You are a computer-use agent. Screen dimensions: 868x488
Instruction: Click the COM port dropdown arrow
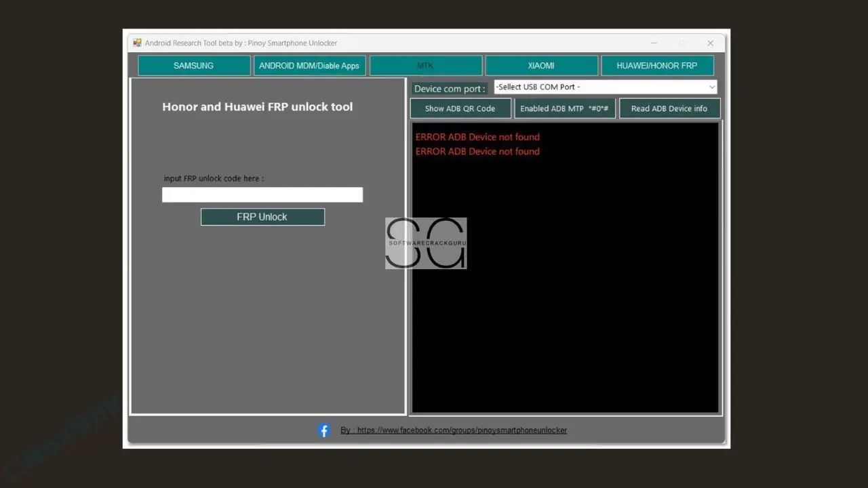click(x=711, y=87)
